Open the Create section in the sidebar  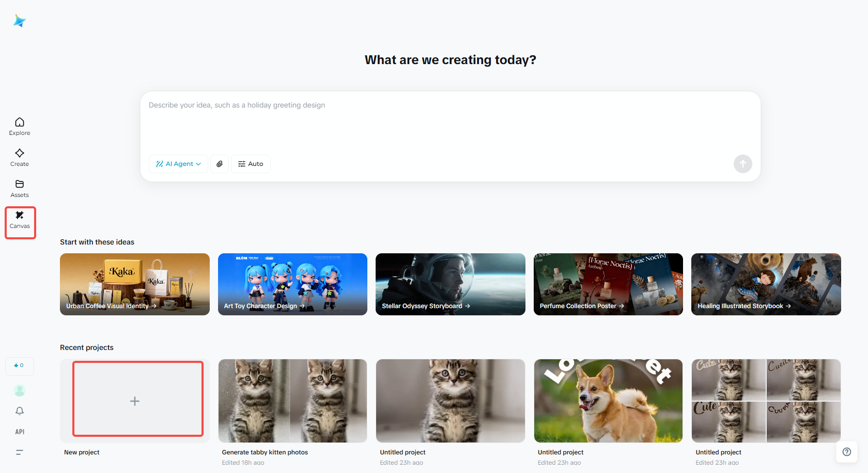point(20,158)
